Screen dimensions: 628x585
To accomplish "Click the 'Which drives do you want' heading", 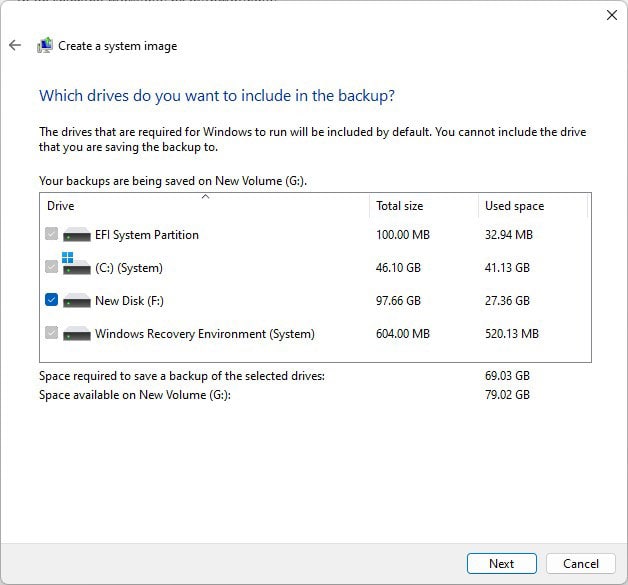I will click(217, 96).
